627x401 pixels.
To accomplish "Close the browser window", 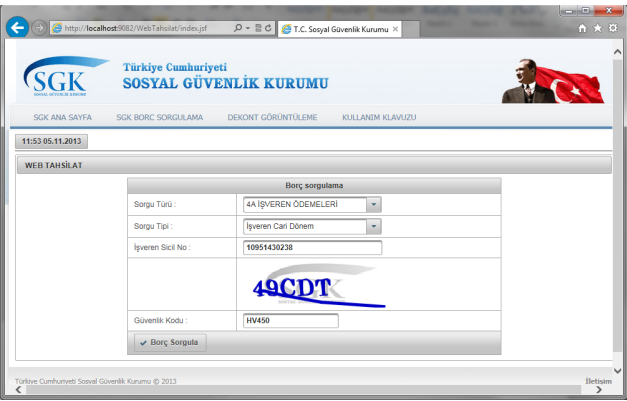I will coord(608,11).
